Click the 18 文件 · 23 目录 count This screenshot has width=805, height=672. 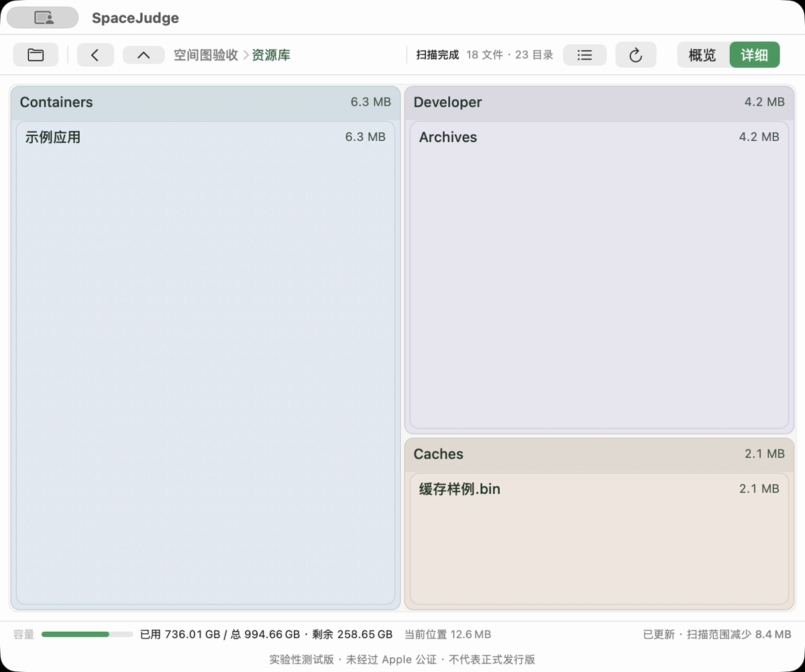[x=510, y=55]
